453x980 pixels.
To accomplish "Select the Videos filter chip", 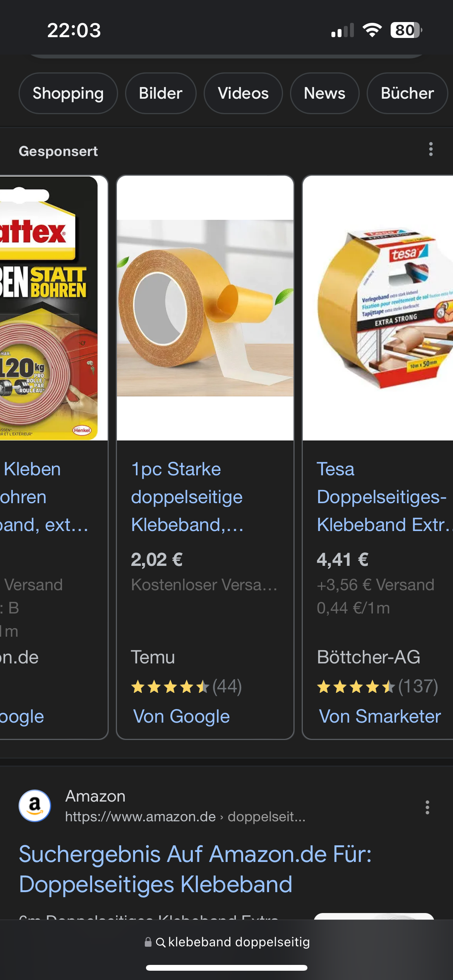I will point(243,93).
